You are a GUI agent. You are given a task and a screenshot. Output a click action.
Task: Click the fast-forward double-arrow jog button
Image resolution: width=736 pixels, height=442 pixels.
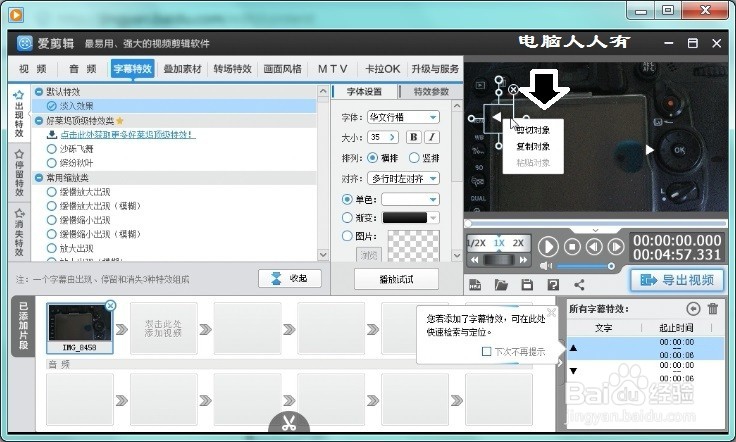click(x=523, y=260)
